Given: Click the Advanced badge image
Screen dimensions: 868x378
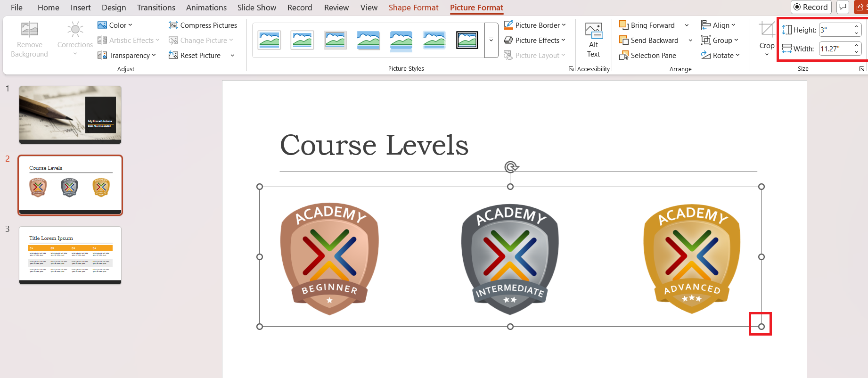Looking at the screenshot, I should coord(692,259).
